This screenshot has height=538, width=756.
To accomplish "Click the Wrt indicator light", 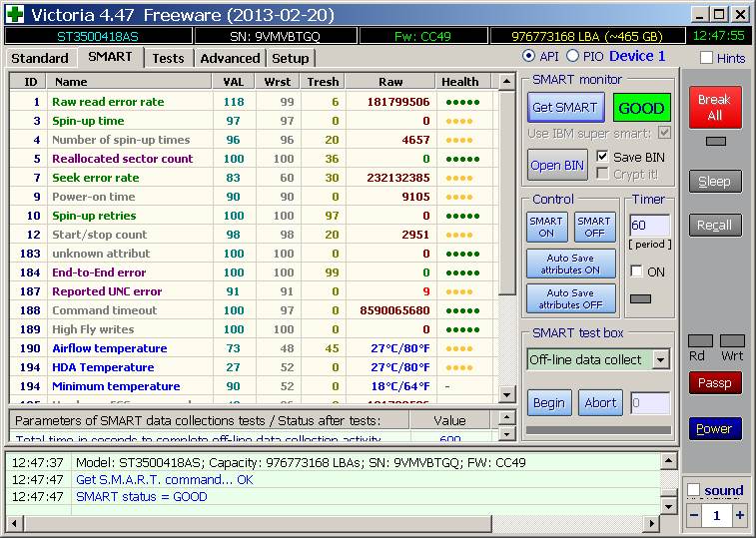I will pos(732,340).
